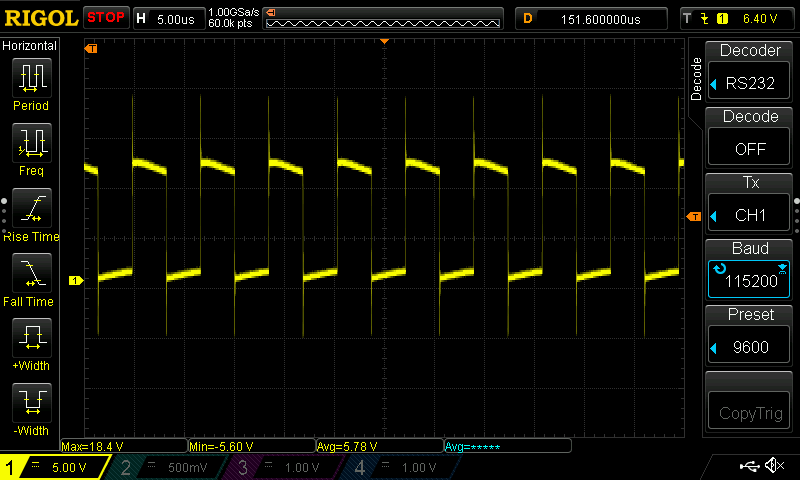Image resolution: width=800 pixels, height=480 pixels.
Task: Click the orange trigger point triangle at top center
Action: point(385,41)
